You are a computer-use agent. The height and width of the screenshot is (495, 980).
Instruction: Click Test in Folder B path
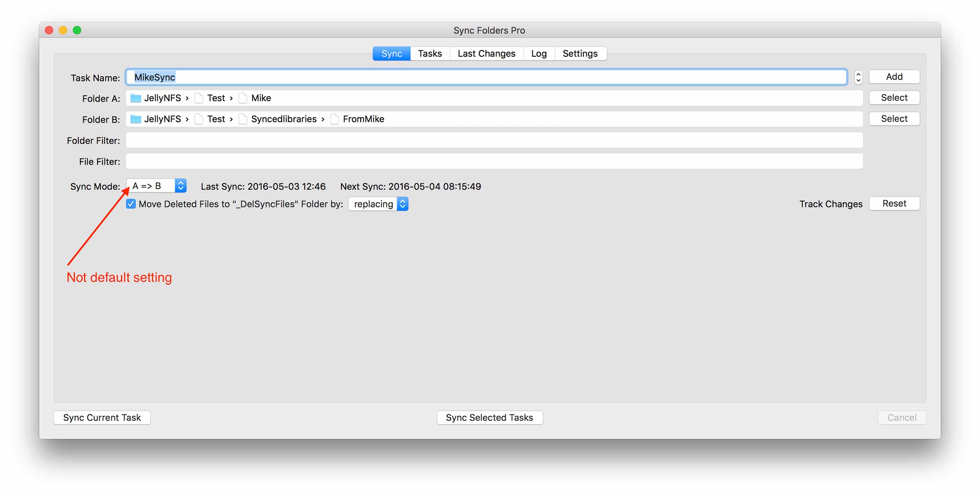[216, 119]
